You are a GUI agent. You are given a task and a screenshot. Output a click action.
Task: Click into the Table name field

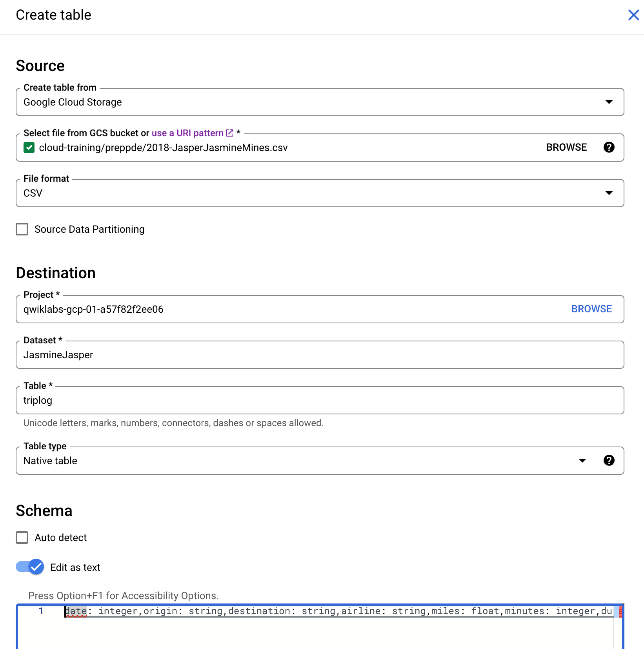[x=320, y=400]
